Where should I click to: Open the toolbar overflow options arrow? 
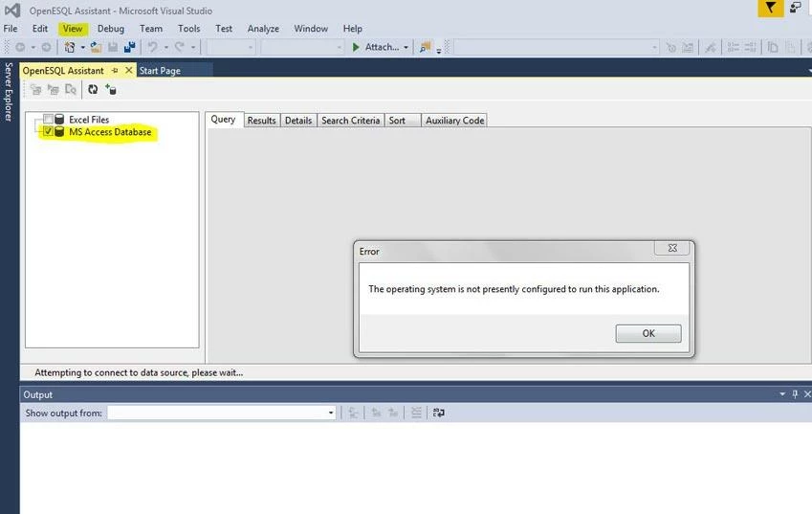coord(439,50)
